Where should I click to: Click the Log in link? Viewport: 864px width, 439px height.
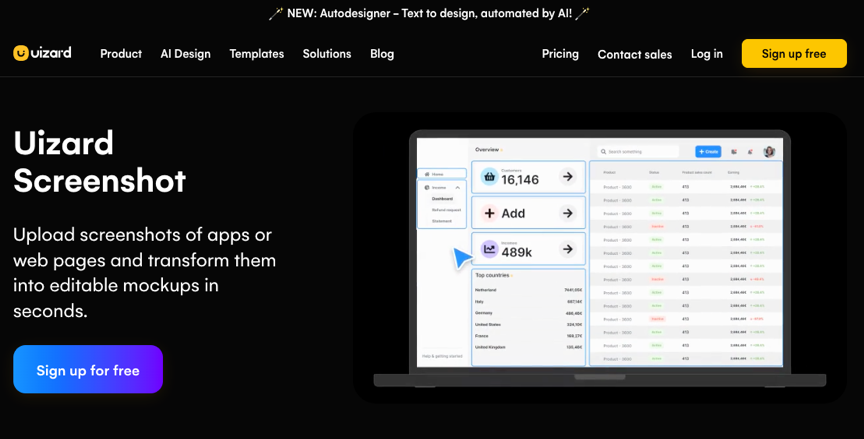click(x=707, y=54)
